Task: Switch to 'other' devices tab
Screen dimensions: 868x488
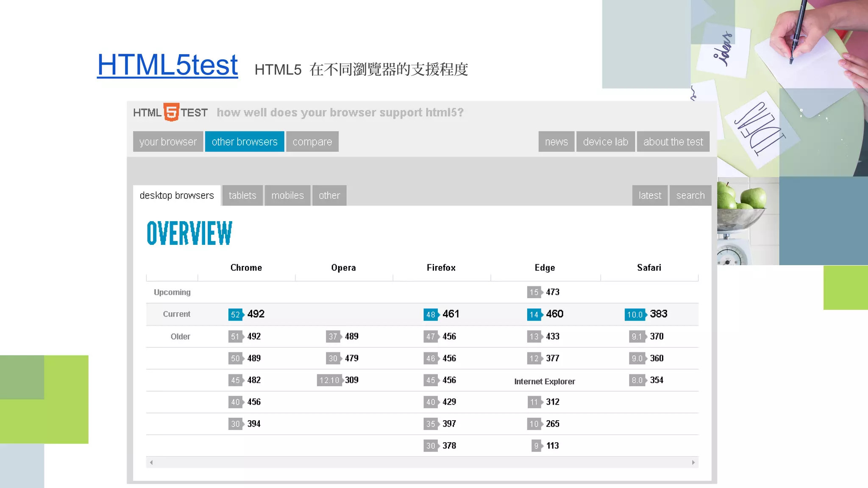Action: click(x=329, y=195)
